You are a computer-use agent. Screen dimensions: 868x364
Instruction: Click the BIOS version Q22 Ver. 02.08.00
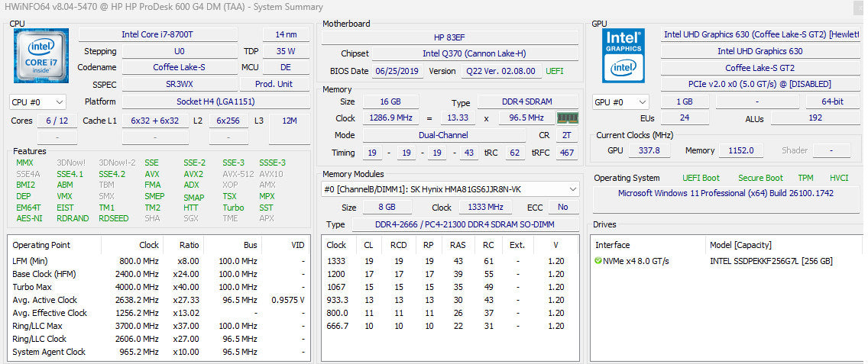[500, 71]
